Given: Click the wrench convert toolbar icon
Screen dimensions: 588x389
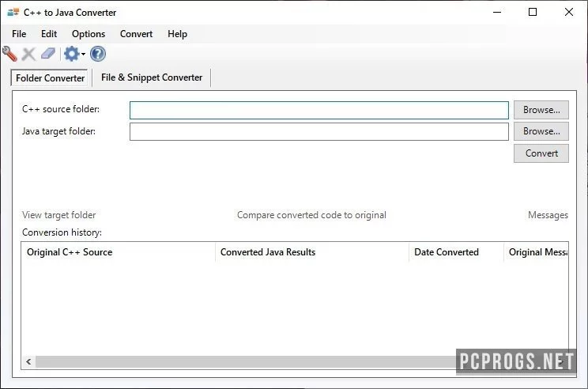Looking at the screenshot, I should [9, 54].
